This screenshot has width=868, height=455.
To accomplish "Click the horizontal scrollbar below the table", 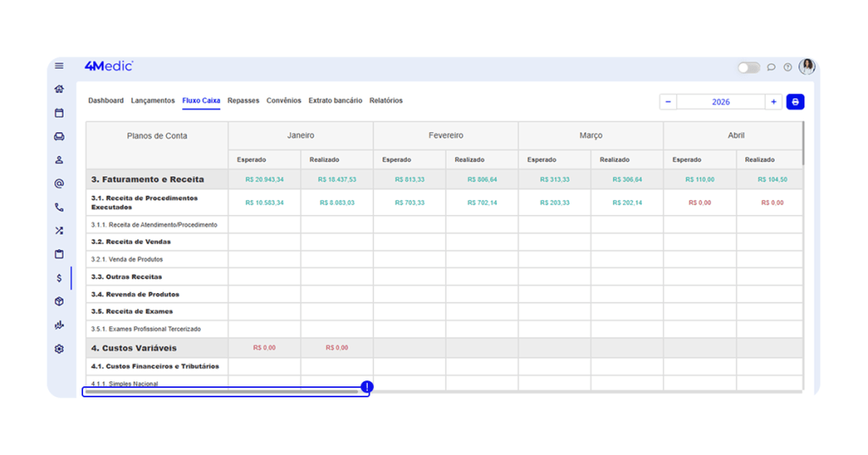I will [222, 392].
